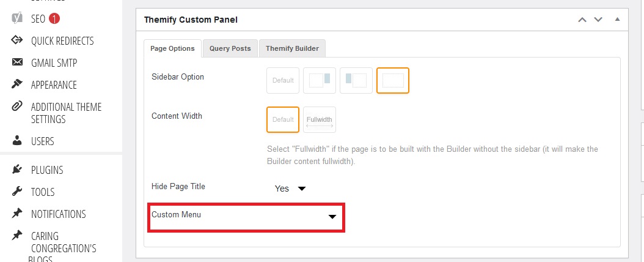Open the Hide Page Title dropdown
Viewport: 644px width, 262px height.
[x=290, y=189]
